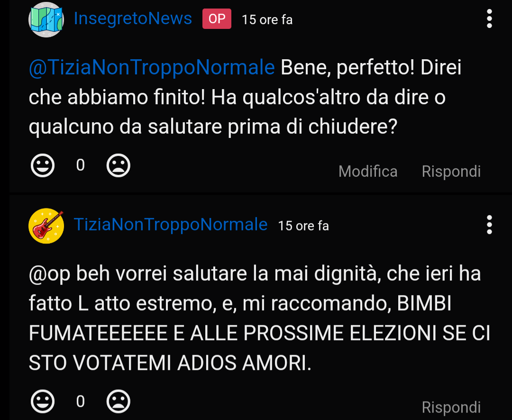This screenshot has width=512, height=420.
Task: Click the red OP badge
Action: coord(217,19)
